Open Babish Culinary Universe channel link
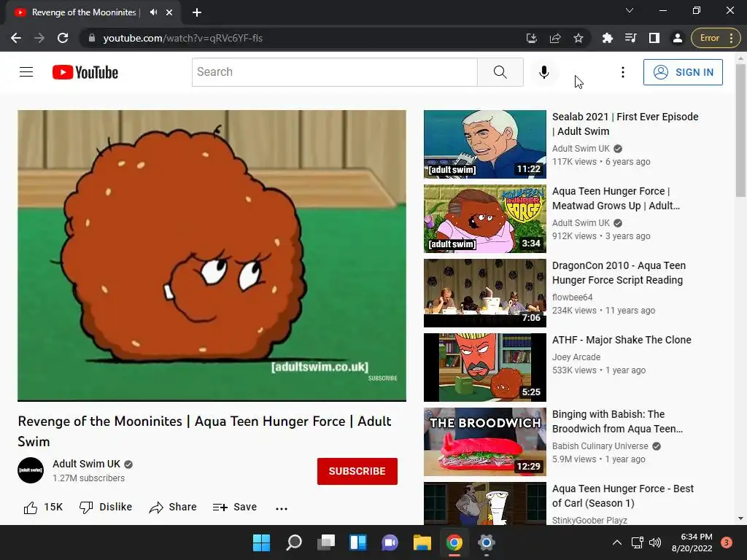The width and height of the screenshot is (747, 560). (600, 446)
